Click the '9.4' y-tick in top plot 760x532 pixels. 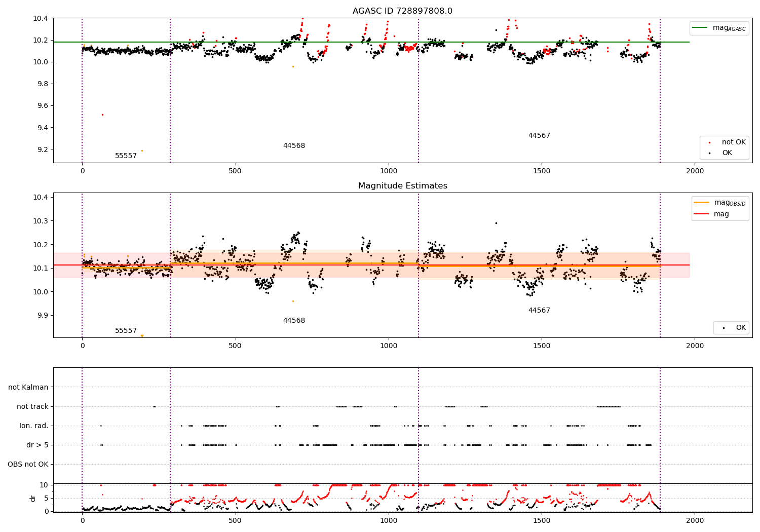pyautogui.click(x=42, y=127)
